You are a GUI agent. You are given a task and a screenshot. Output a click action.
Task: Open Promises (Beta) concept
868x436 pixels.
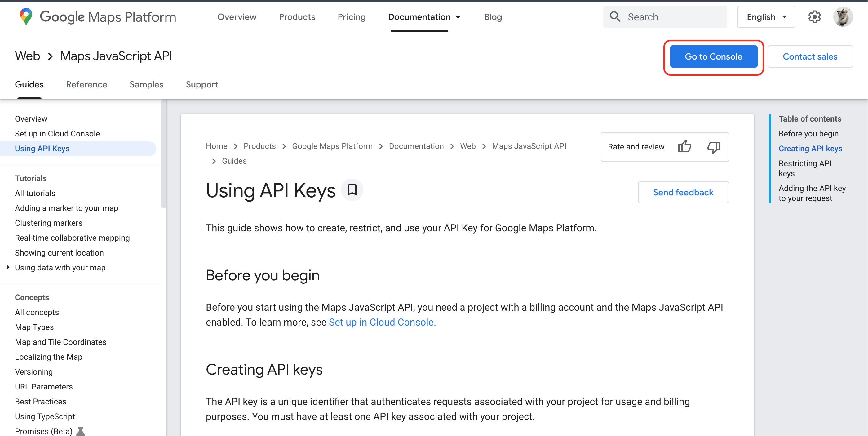[x=44, y=431]
